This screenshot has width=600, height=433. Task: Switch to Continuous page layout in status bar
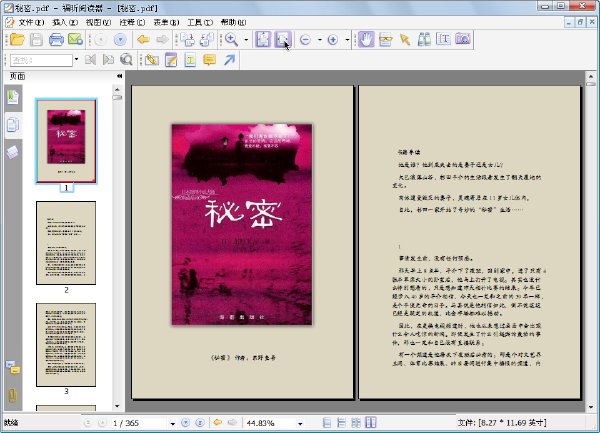click(341, 423)
